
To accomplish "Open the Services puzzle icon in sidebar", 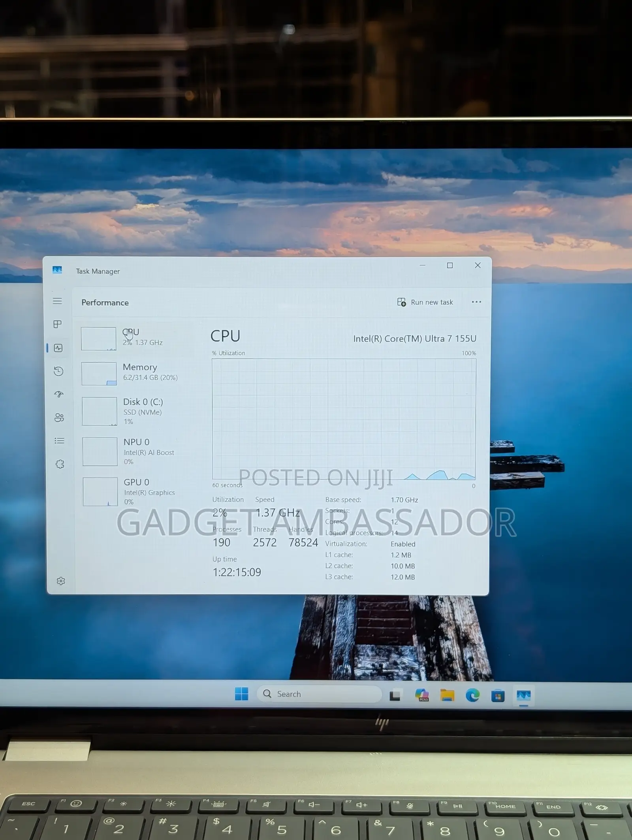I will tap(60, 464).
